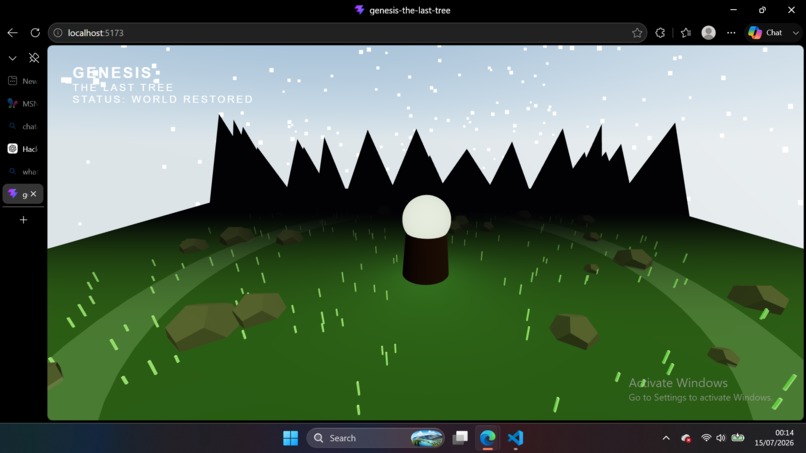806x453 pixels.
Task: Open Task View on the taskbar
Action: (x=460, y=438)
